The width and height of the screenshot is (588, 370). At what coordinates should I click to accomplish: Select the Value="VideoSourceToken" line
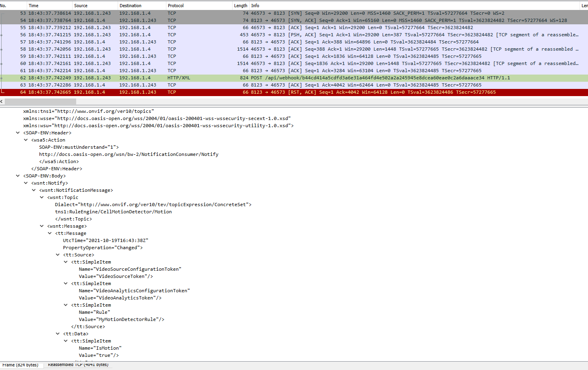(x=116, y=276)
